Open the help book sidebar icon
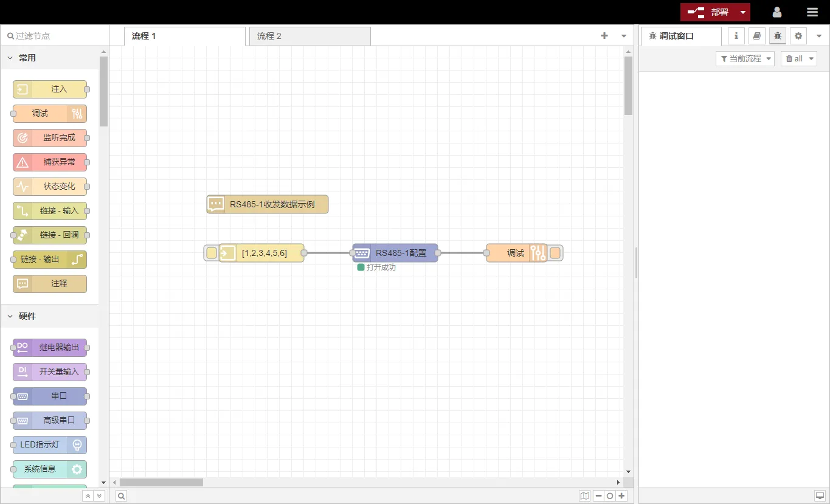The height and width of the screenshot is (504, 830). point(756,36)
